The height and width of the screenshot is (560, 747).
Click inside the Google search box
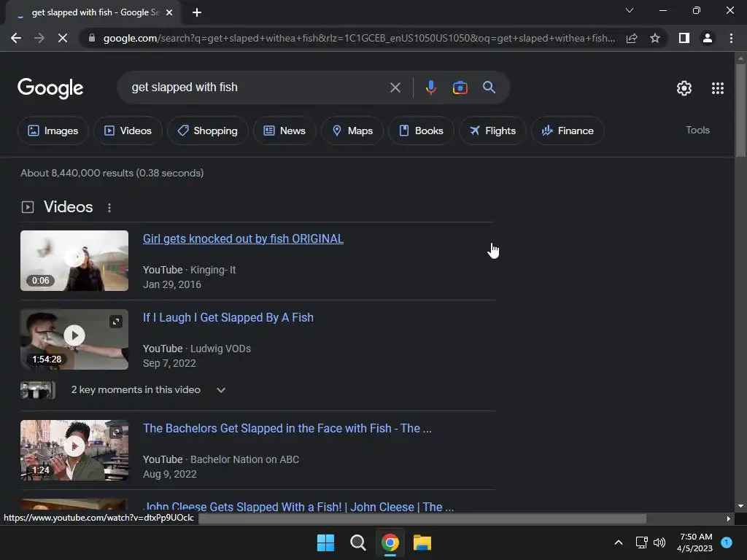coord(258,87)
